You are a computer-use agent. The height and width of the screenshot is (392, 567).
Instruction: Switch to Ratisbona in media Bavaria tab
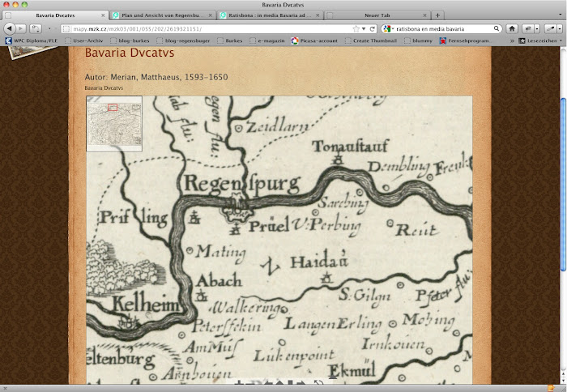(270, 15)
